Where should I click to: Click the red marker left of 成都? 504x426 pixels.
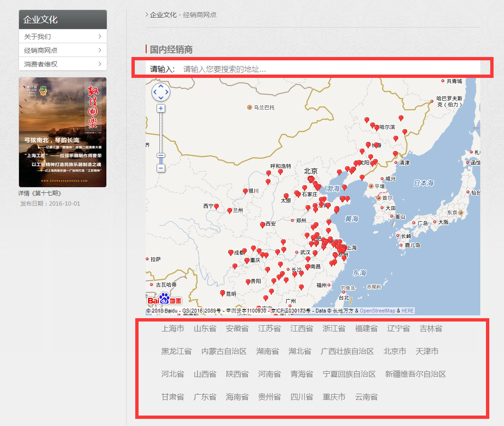(x=231, y=253)
